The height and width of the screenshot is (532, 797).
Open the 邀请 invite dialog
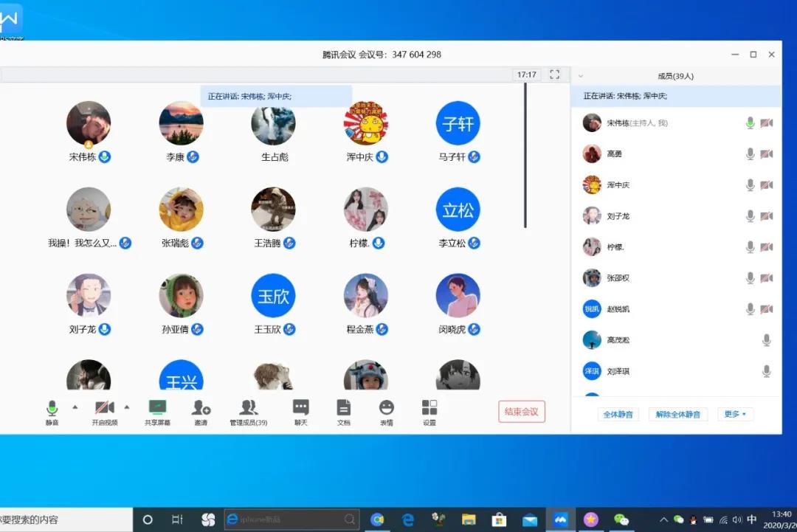(201, 412)
